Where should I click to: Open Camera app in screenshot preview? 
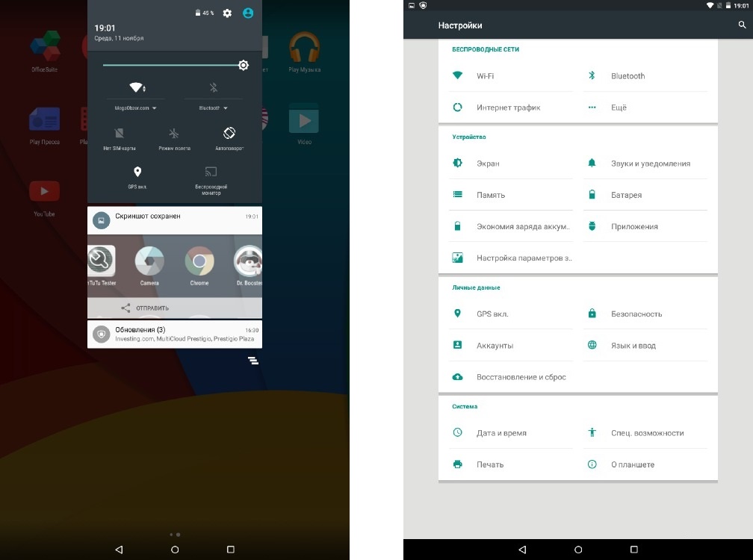pos(149,265)
